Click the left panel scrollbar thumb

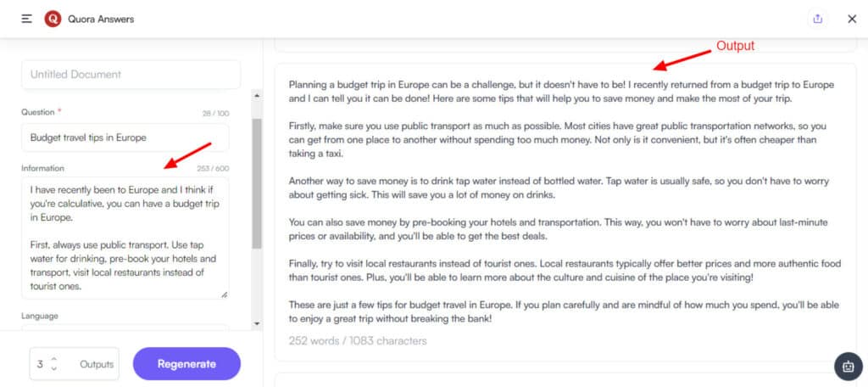257,182
